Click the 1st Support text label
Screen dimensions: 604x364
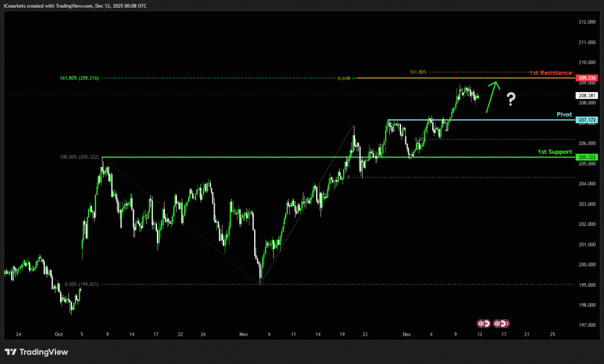[554, 152]
